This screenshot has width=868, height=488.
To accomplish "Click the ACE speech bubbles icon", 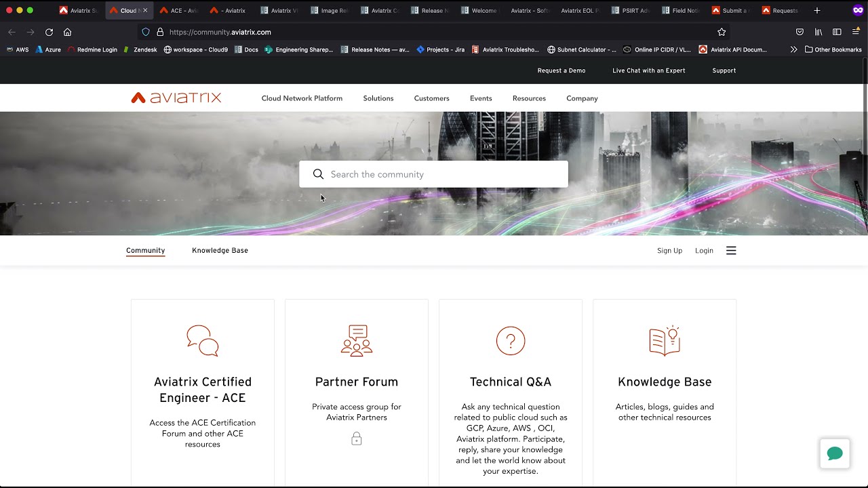I will pyautogui.click(x=203, y=340).
